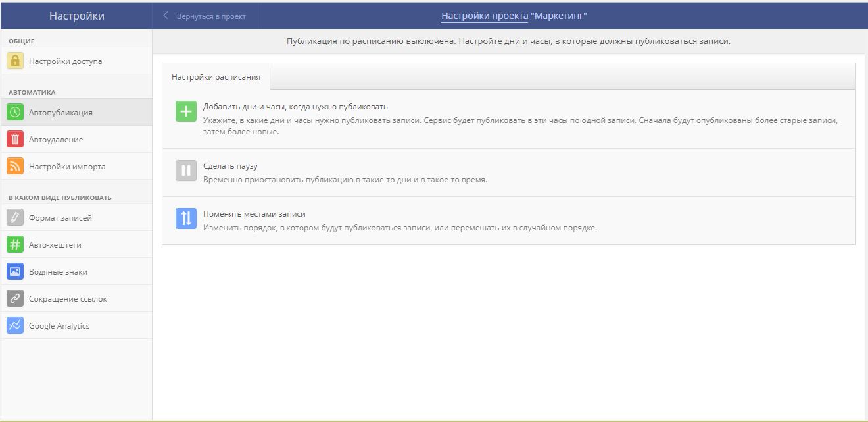Click the chain icon for Сокращение ссылок
The height and width of the screenshot is (422, 868).
click(x=13, y=298)
